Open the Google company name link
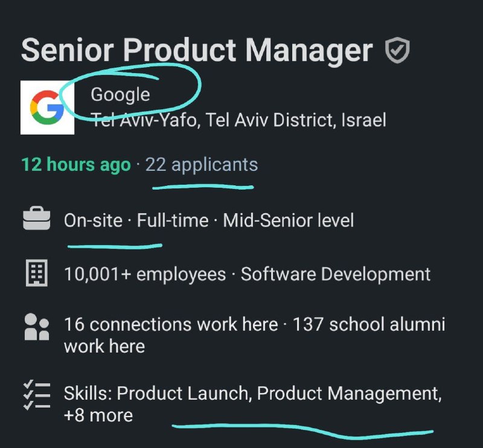The image size is (483, 448). pos(120,94)
